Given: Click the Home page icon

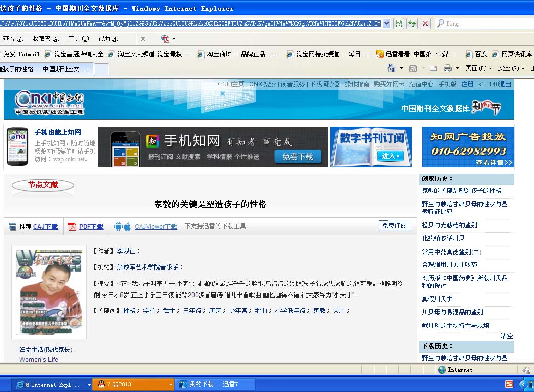Looking at the screenshot, I should click(391, 68).
